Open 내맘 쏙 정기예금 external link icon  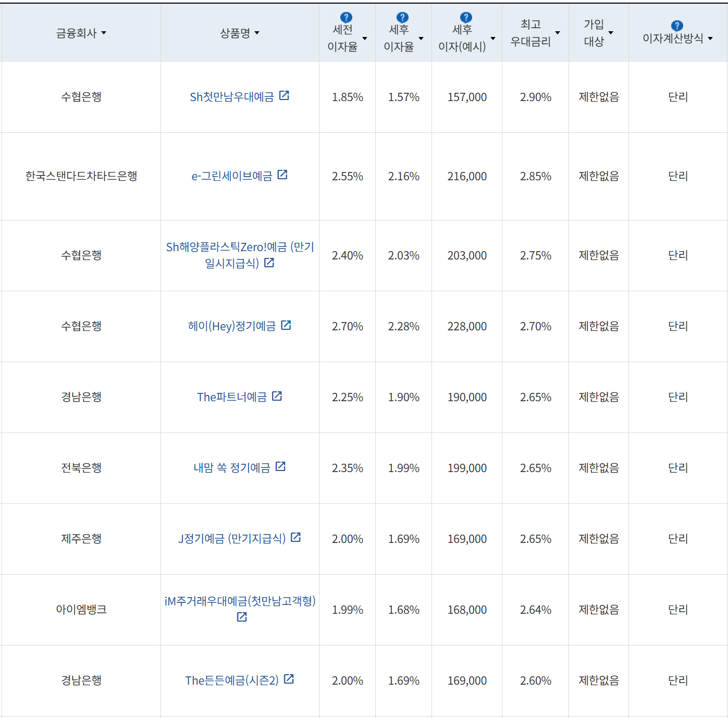(281, 467)
